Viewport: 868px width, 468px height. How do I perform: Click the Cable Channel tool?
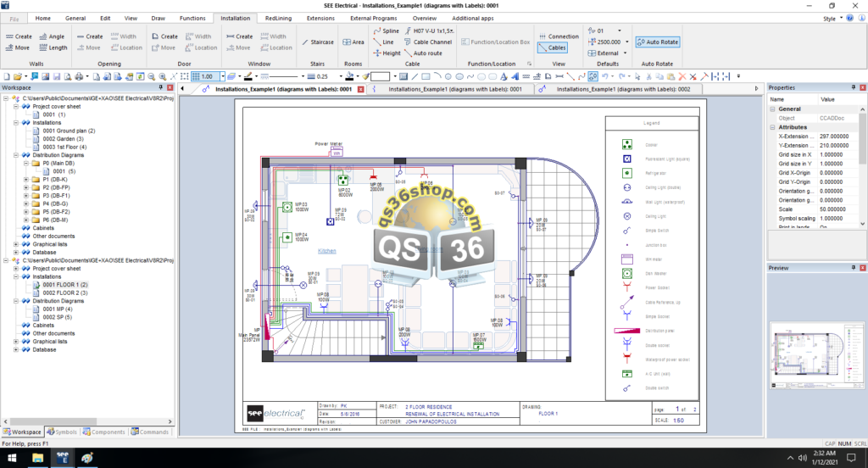[x=428, y=42]
